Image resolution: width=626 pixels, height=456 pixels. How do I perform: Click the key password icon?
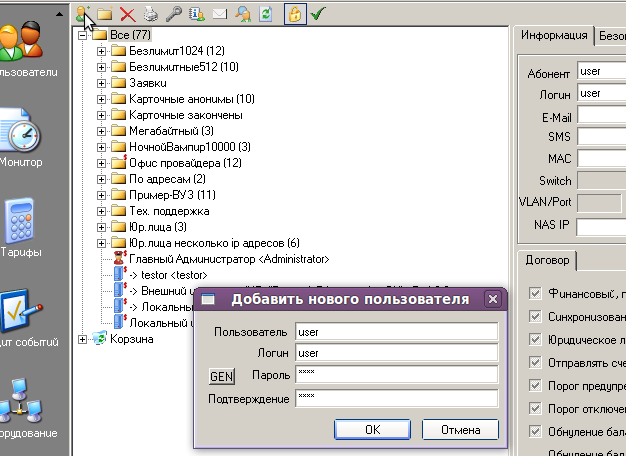click(x=173, y=14)
